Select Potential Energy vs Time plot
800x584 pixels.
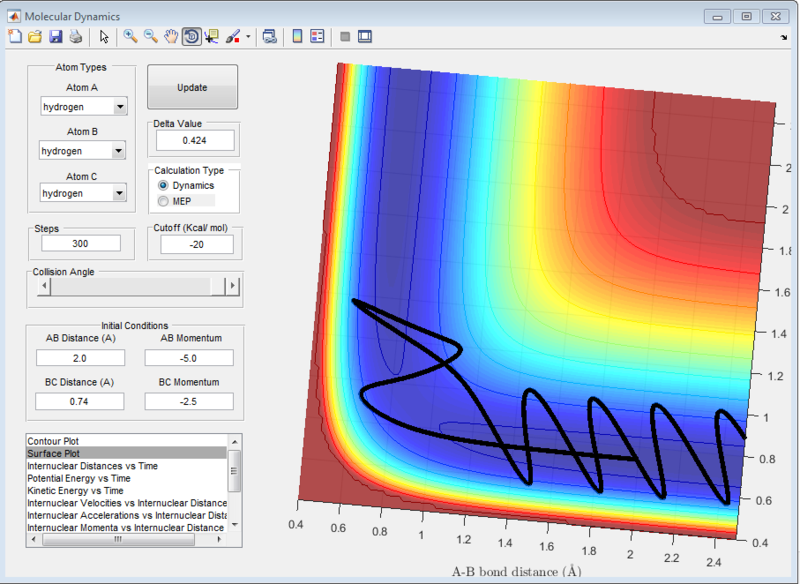pyautogui.click(x=76, y=478)
